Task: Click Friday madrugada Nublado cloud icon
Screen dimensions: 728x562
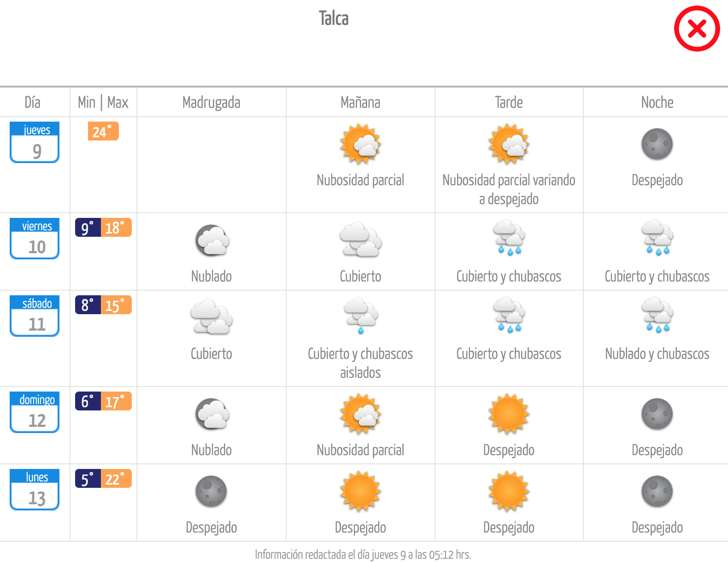Action: coord(212,240)
